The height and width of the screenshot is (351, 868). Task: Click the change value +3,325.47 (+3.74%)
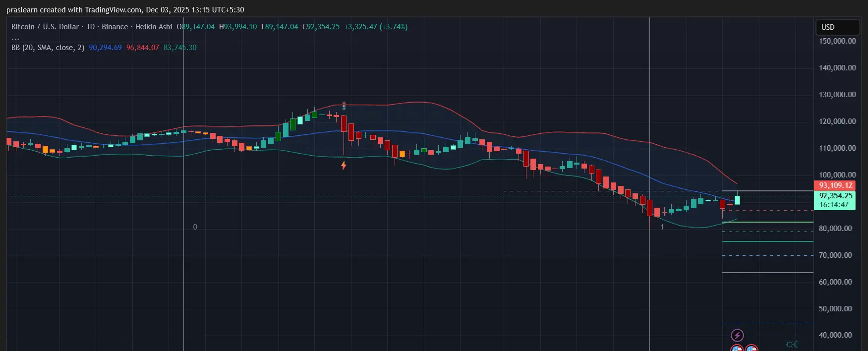376,27
